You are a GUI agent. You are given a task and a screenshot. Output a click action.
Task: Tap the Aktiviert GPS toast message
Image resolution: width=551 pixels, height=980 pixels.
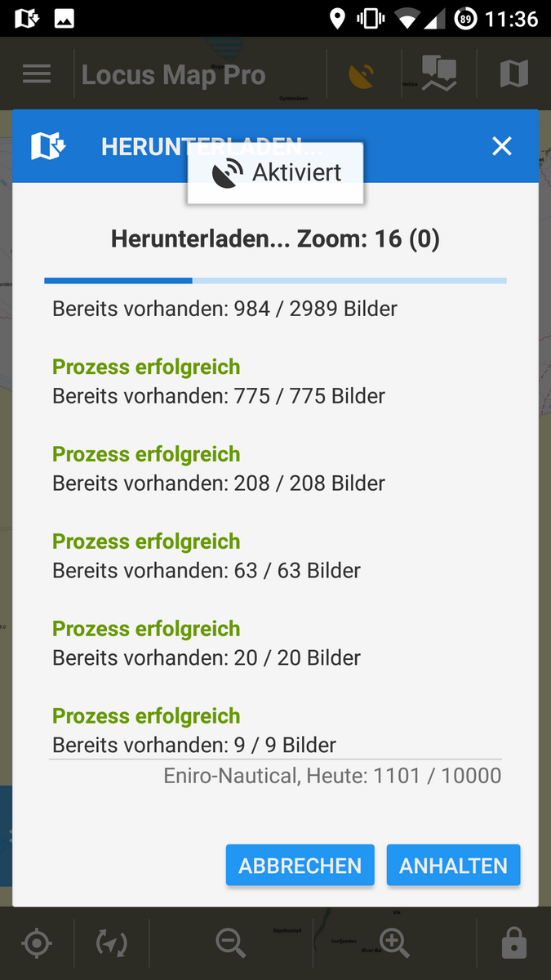[x=276, y=172]
